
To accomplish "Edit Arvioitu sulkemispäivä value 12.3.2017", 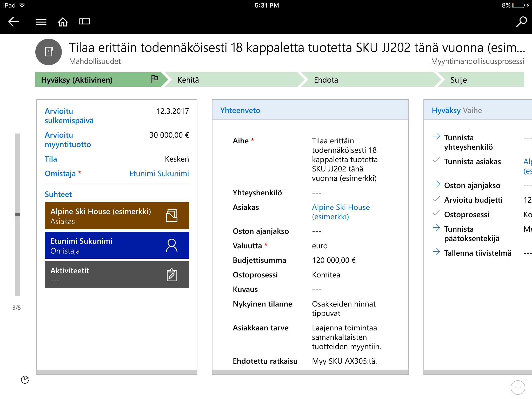I will (173, 111).
